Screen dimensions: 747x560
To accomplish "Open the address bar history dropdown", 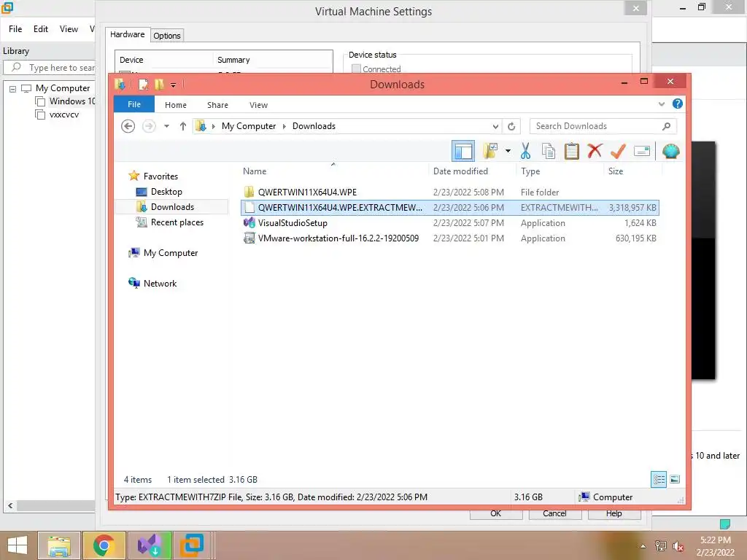I will [495, 126].
